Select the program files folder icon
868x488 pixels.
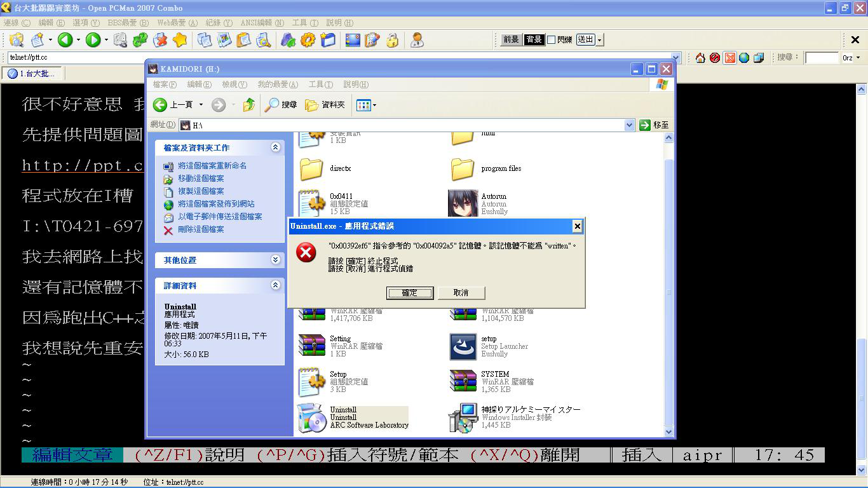(463, 169)
